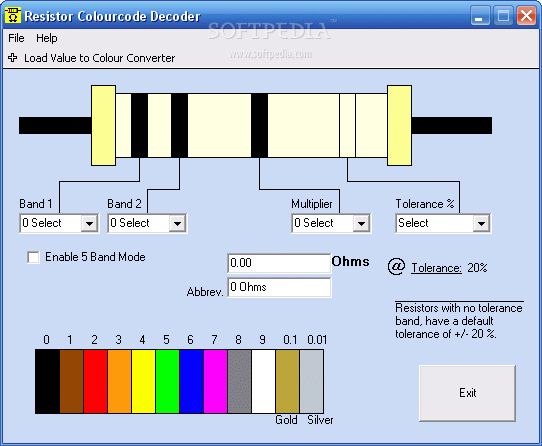The width and height of the screenshot is (542, 446).
Task: Enable 5 Band Mode checkbox
Action: (x=33, y=258)
